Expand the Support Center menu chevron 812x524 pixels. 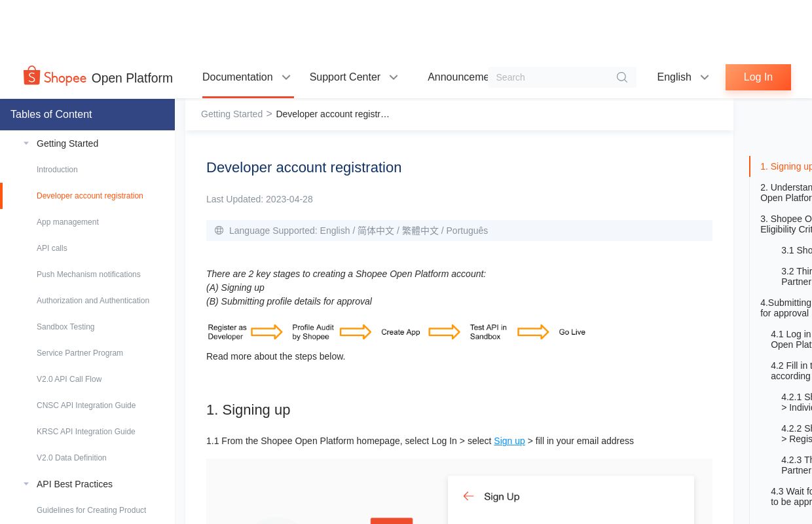[x=394, y=77]
